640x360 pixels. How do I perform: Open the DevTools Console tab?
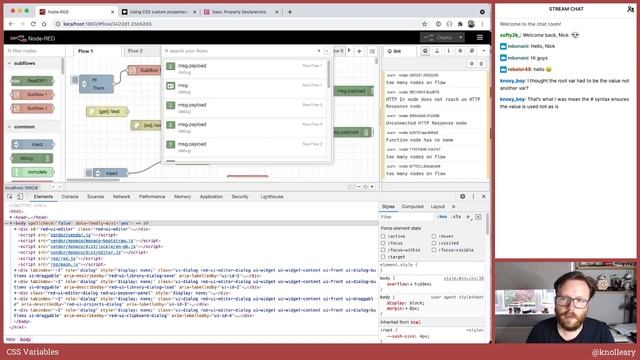click(70, 197)
